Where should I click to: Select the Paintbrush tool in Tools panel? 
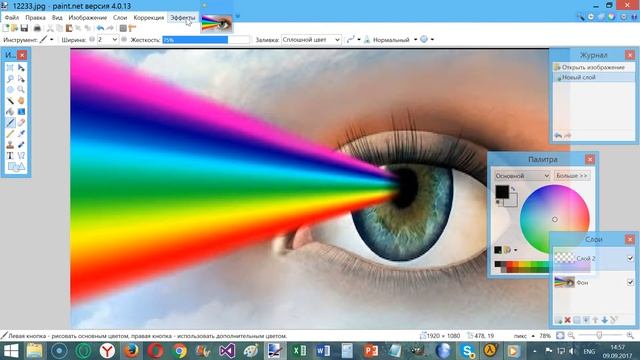10,122
